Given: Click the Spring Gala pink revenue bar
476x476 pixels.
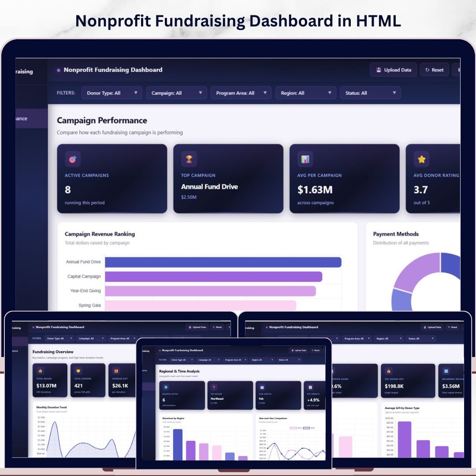Looking at the screenshot, I should [200, 305].
